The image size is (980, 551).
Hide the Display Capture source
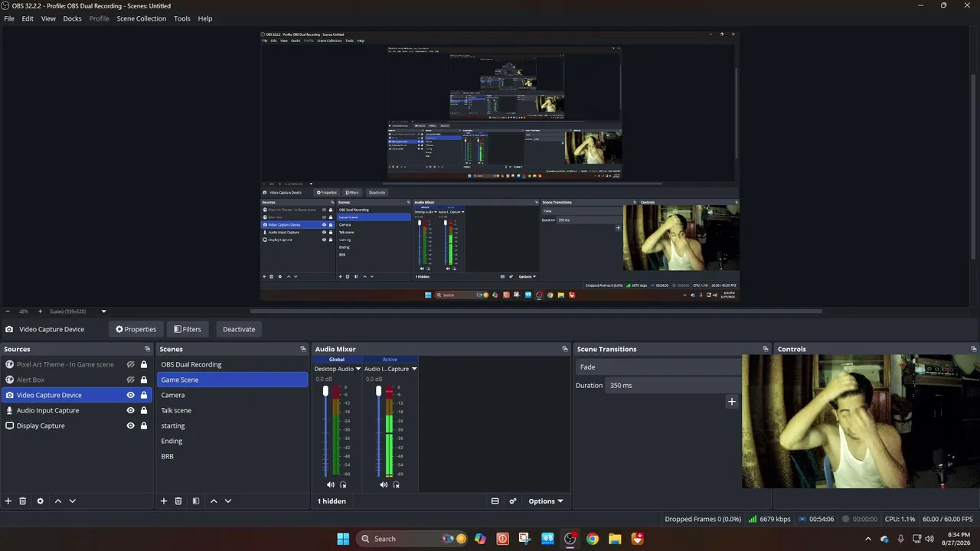click(131, 425)
